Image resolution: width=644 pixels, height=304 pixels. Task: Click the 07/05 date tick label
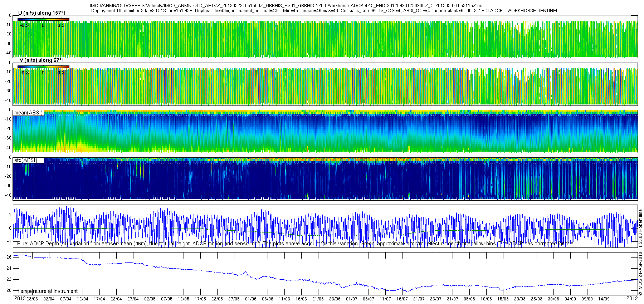166,299
